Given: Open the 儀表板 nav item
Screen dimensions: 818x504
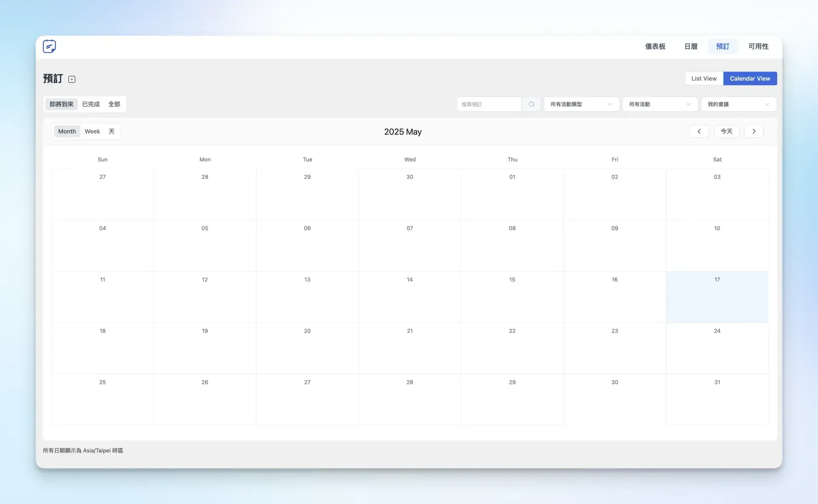Looking at the screenshot, I should point(655,46).
